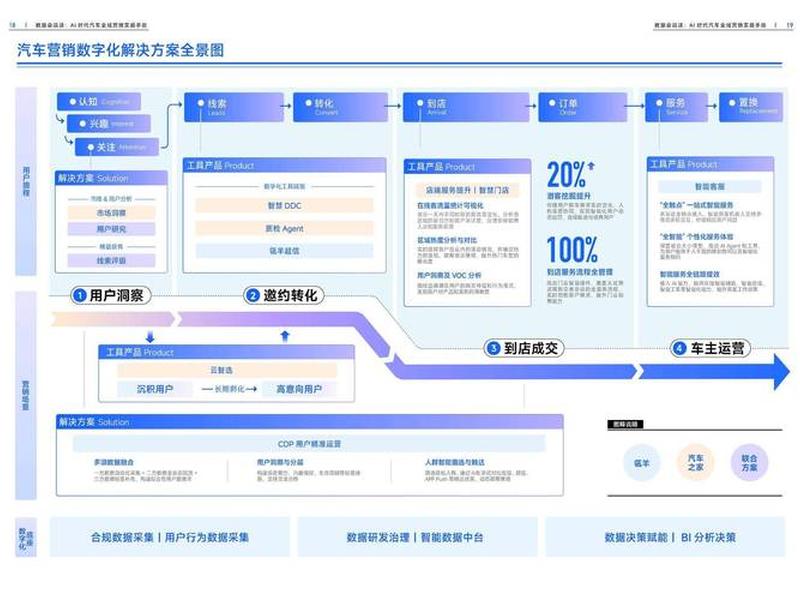
Task: Click the 智慧 DDC bar
Action: click(284, 206)
